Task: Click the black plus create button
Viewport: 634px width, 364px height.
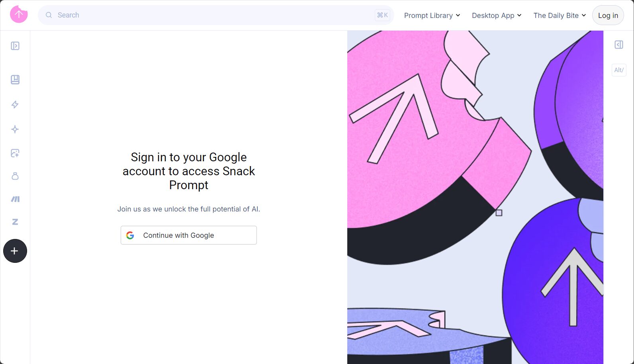Action: [15, 251]
